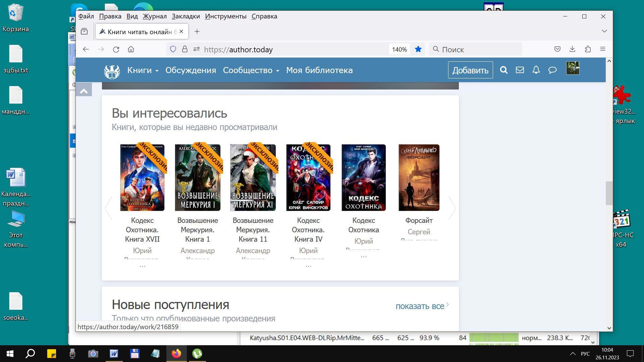Open notifications bell icon
Viewport: 644px width, 362px height.
[536, 70]
